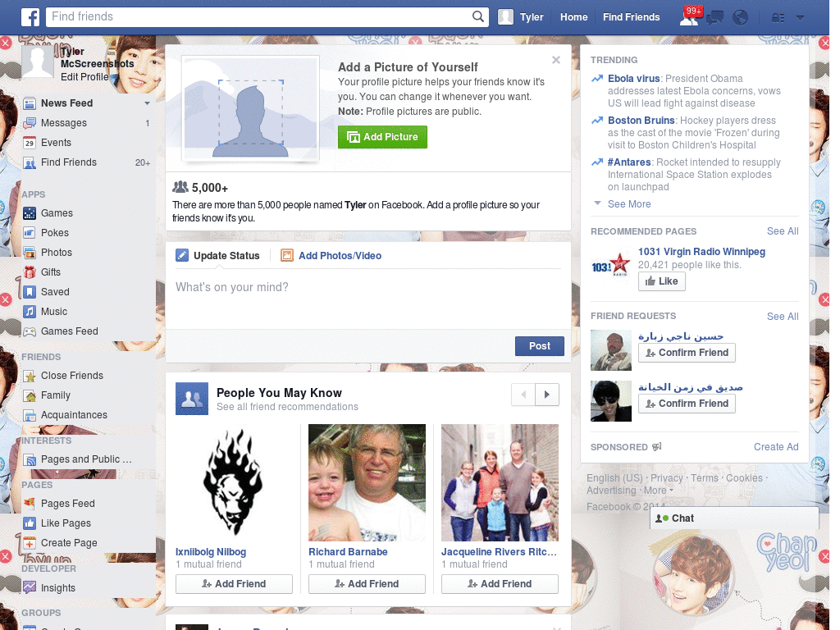840x630 pixels.
Task: Open Home in top navigation
Action: pyautogui.click(x=573, y=17)
